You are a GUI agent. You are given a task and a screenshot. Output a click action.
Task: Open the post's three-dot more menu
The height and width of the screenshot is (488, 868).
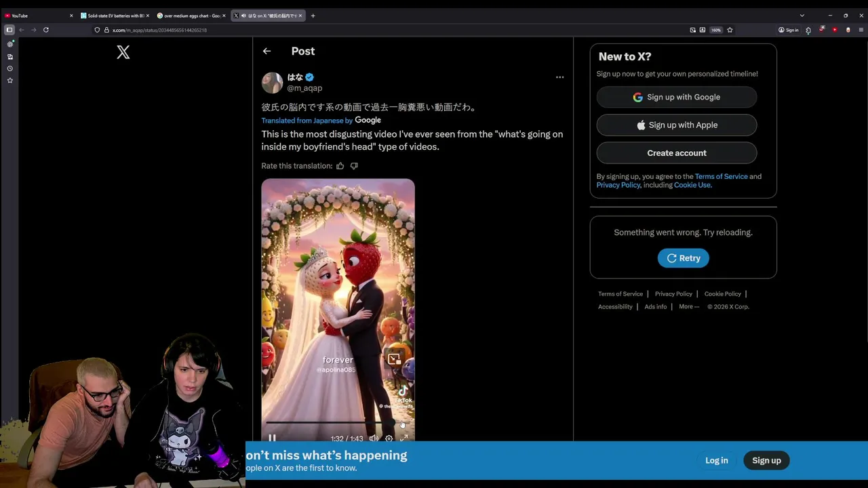pyautogui.click(x=559, y=77)
